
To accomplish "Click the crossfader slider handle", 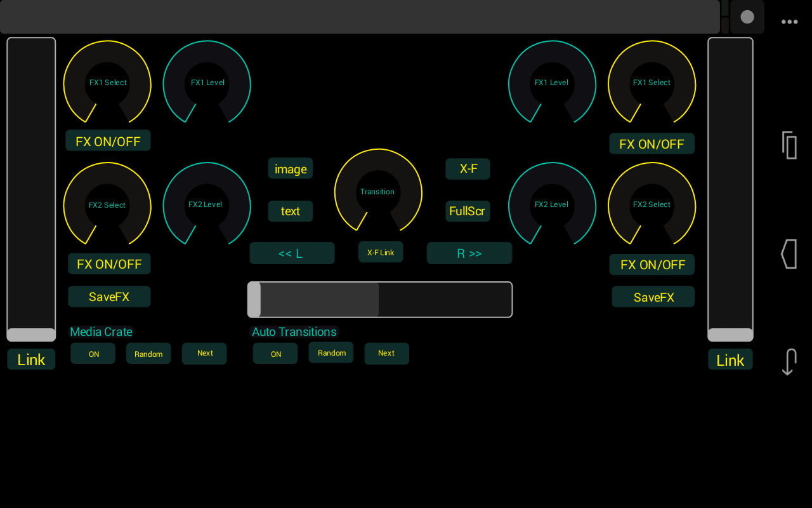I will [256, 299].
